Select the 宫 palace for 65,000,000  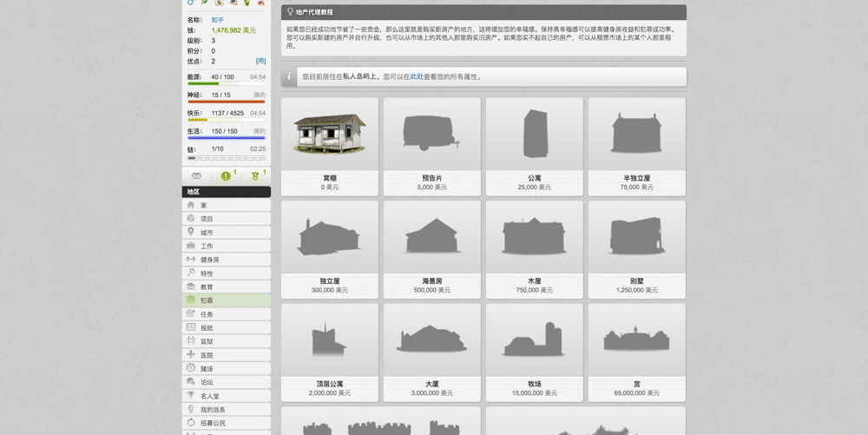[637, 353]
